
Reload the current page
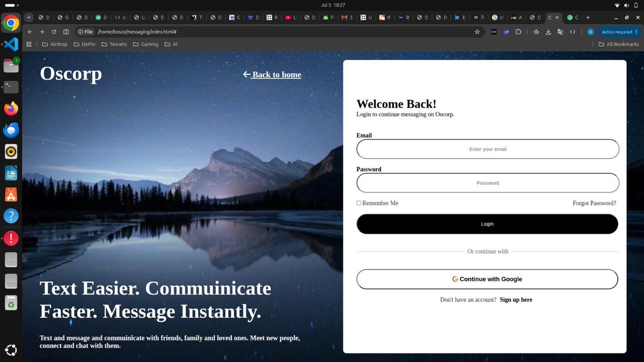54,32
